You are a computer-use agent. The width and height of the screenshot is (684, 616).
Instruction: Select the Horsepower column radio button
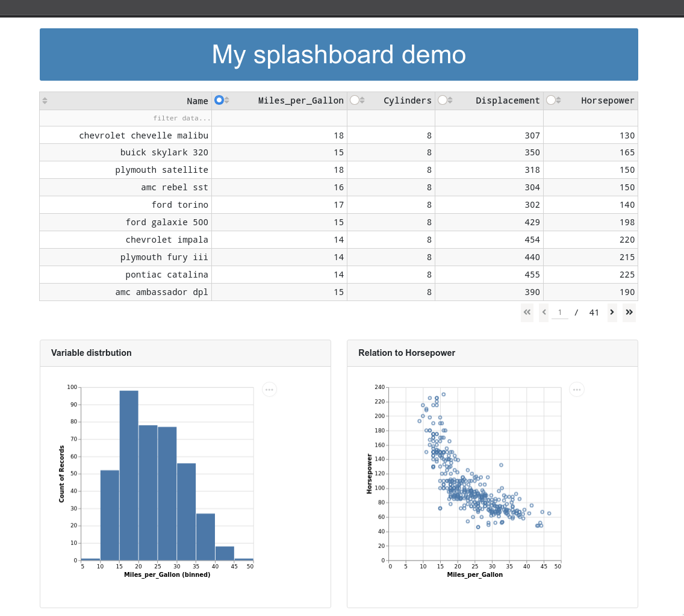[551, 101]
